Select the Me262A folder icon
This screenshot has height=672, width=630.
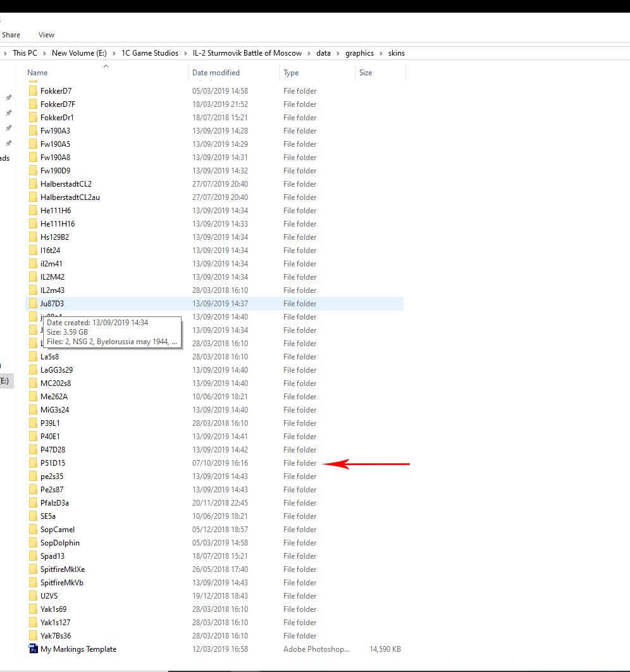click(x=33, y=396)
